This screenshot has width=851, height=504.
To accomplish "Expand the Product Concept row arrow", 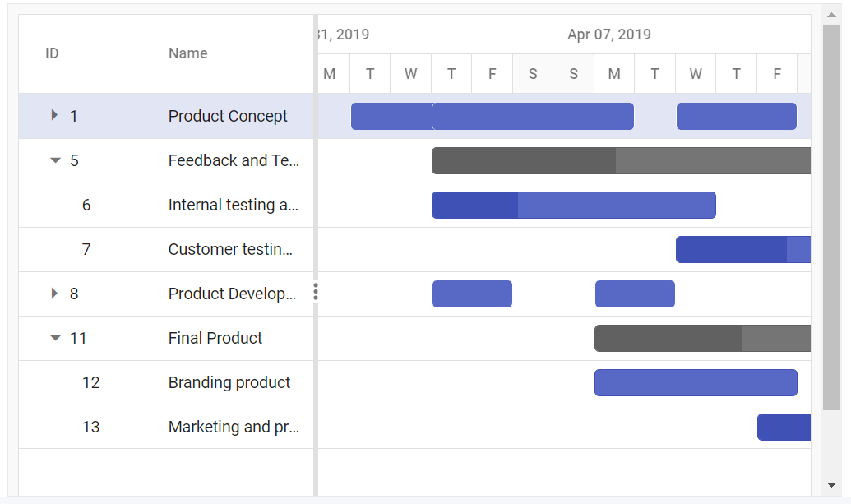I will 53,115.
